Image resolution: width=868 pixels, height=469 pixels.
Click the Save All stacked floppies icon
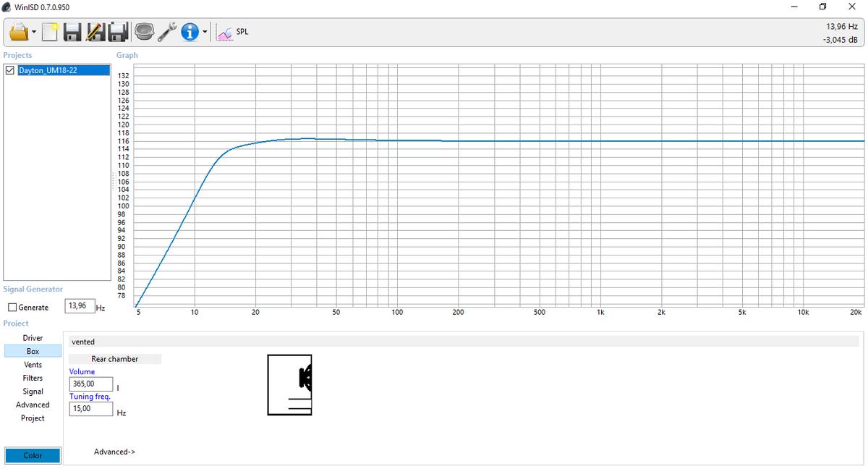coord(118,32)
